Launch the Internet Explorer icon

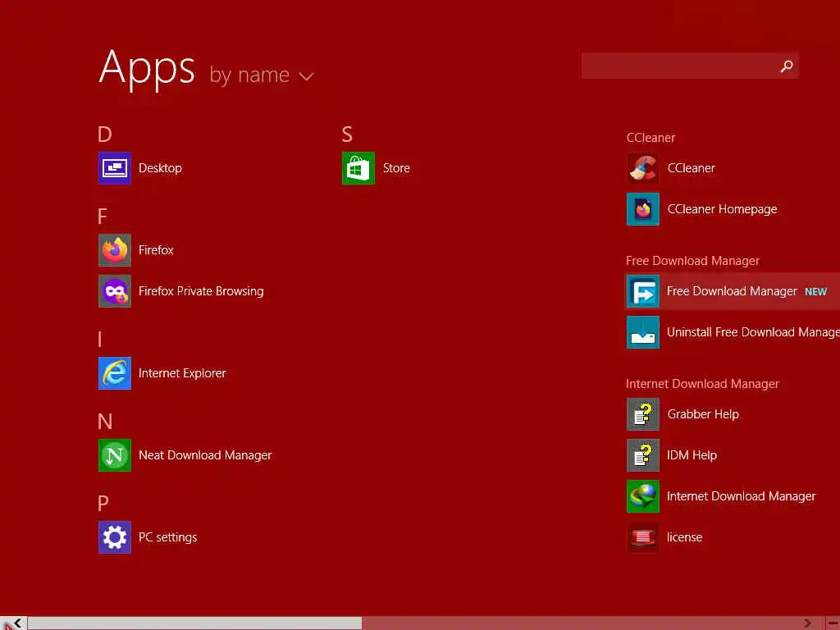click(115, 373)
